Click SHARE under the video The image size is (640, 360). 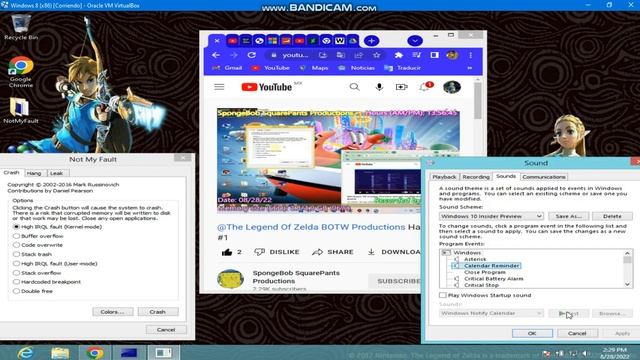tap(333, 252)
